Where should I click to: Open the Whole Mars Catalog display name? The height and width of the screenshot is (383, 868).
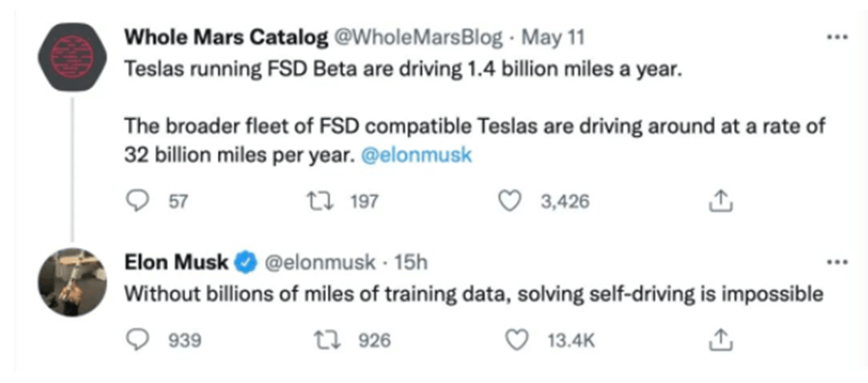click(x=226, y=38)
